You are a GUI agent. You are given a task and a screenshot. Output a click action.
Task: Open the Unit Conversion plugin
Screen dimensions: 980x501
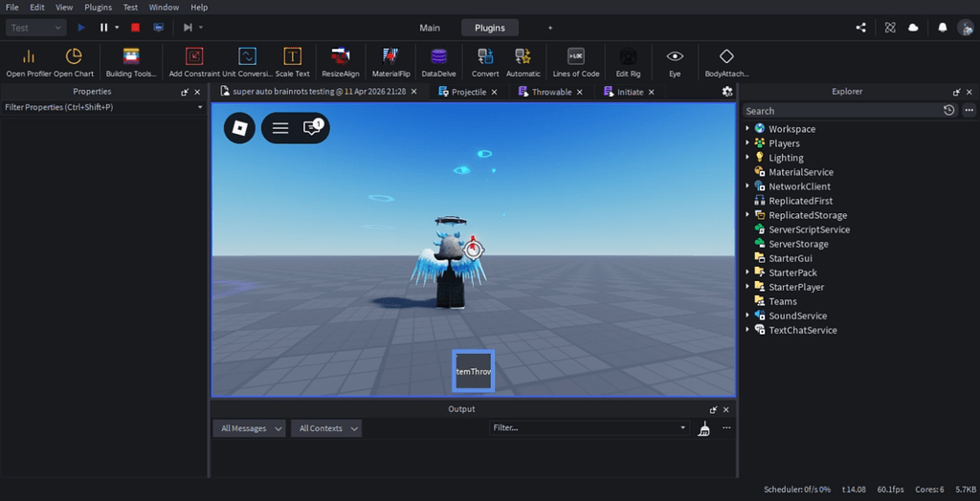coord(248,62)
